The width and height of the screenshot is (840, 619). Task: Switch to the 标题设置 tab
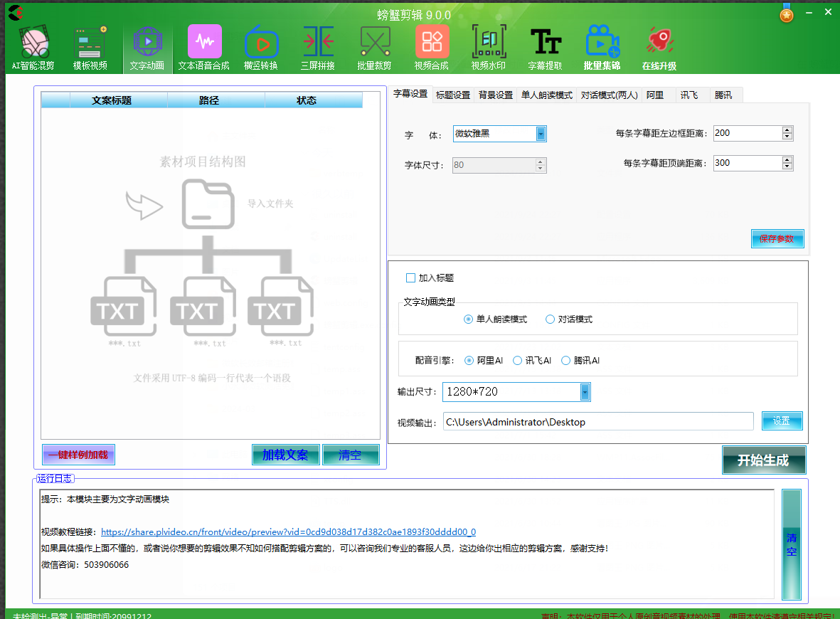(x=453, y=95)
